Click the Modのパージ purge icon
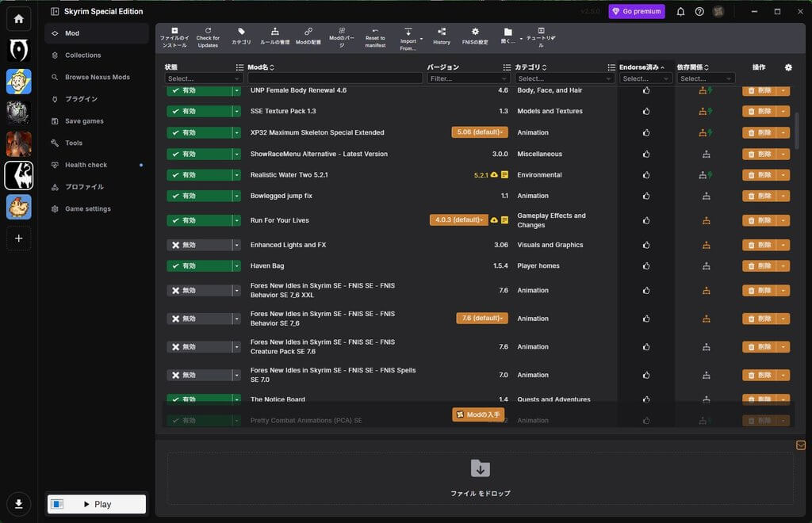The width and height of the screenshot is (812, 523). pyautogui.click(x=342, y=31)
